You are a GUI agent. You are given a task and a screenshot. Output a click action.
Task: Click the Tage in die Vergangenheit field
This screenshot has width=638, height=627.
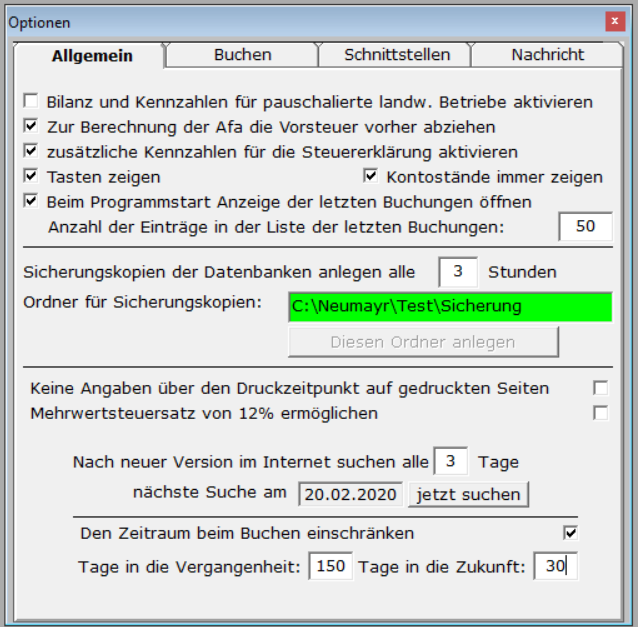coord(330,566)
